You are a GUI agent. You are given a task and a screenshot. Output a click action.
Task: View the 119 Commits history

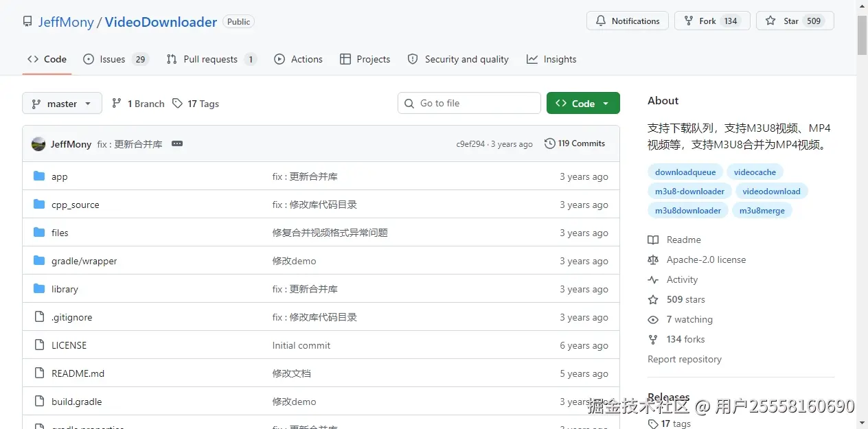[x=575, y=143]
